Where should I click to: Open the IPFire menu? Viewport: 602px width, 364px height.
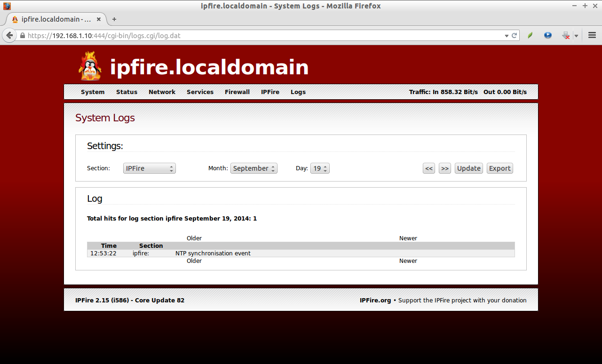[270, 92]
